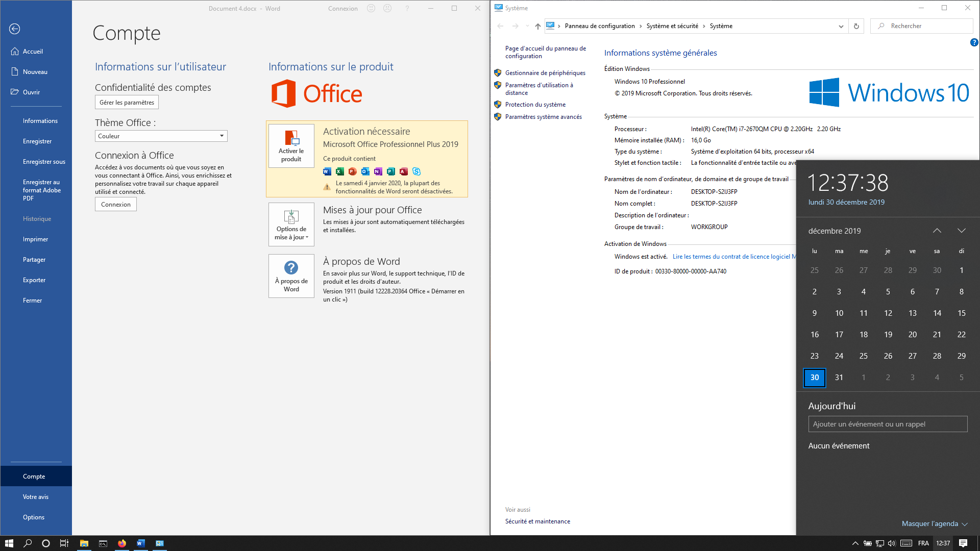The height and width of the screenshot is (551, 980).
Task: Click À propos de Word button
Action: coord(291,276)
